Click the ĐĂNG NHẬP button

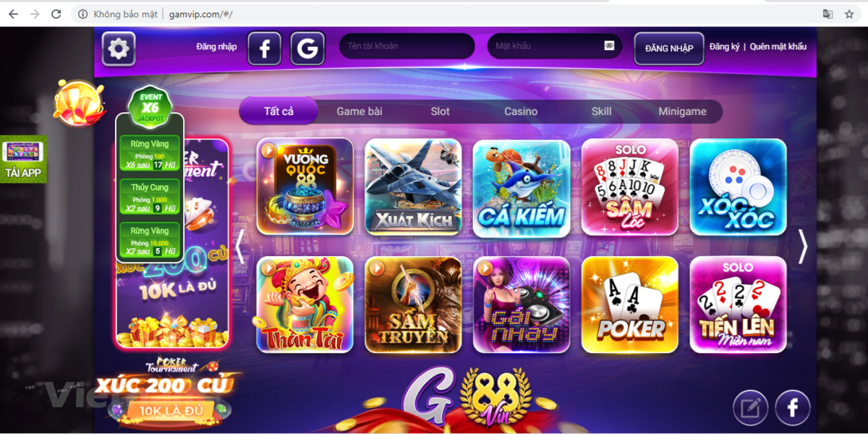(669, 48)
